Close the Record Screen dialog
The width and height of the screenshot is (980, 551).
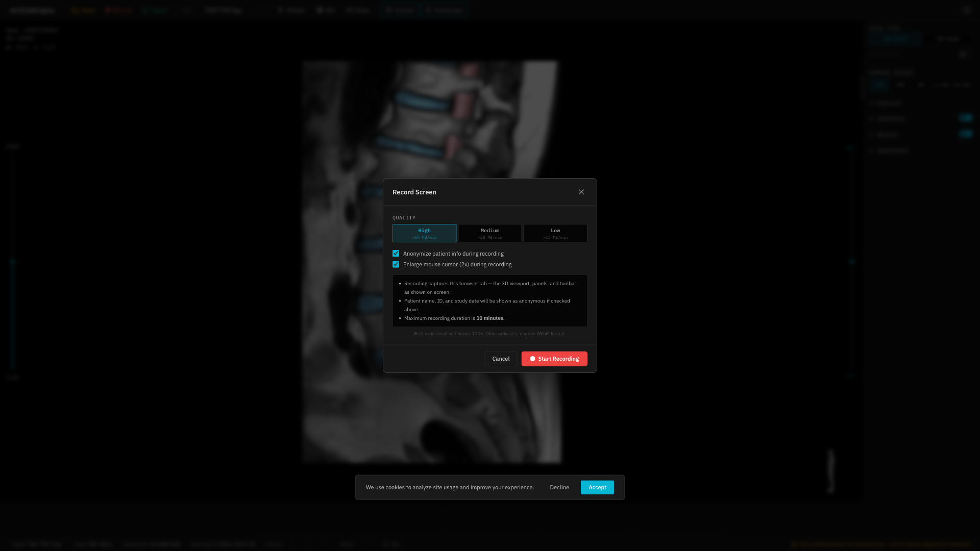[x=581, y=192]
